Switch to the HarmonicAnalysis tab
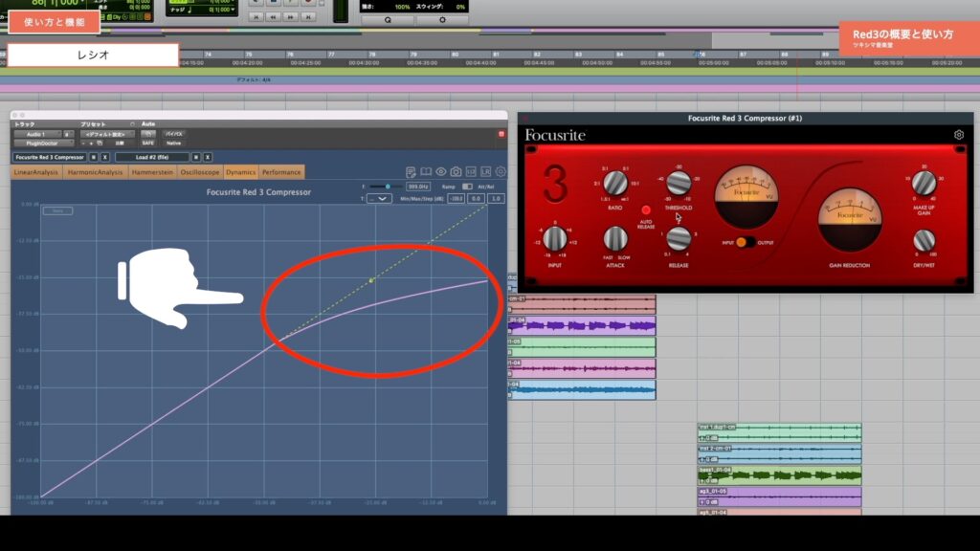The height and width of the screenshot is (551, 980). (96, 172)
